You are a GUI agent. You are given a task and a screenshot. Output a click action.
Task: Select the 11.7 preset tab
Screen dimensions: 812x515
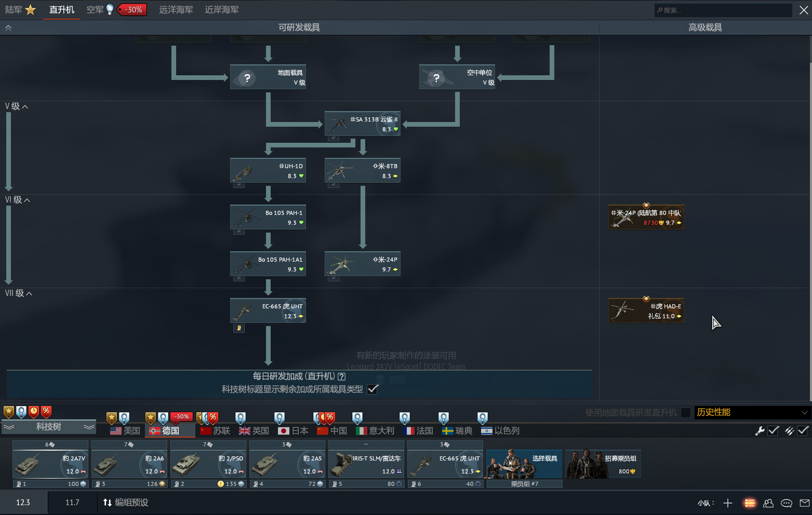click(72, 503)
